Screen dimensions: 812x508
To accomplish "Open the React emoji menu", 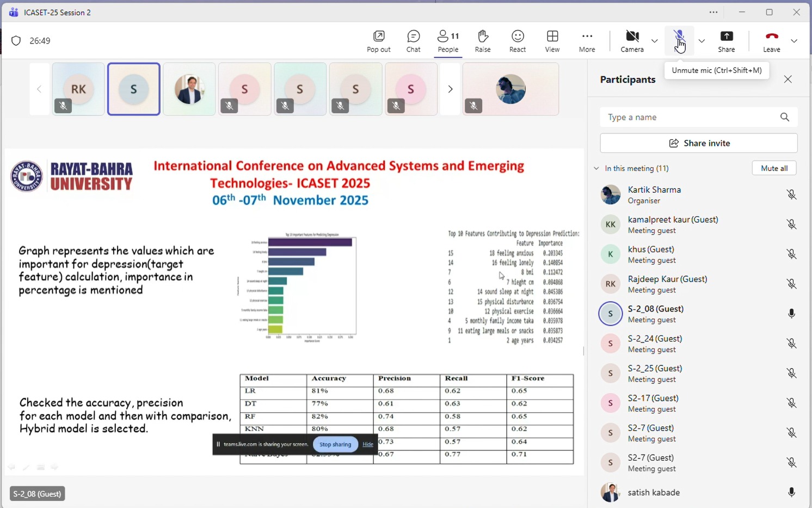I will (x=518, y=41).
